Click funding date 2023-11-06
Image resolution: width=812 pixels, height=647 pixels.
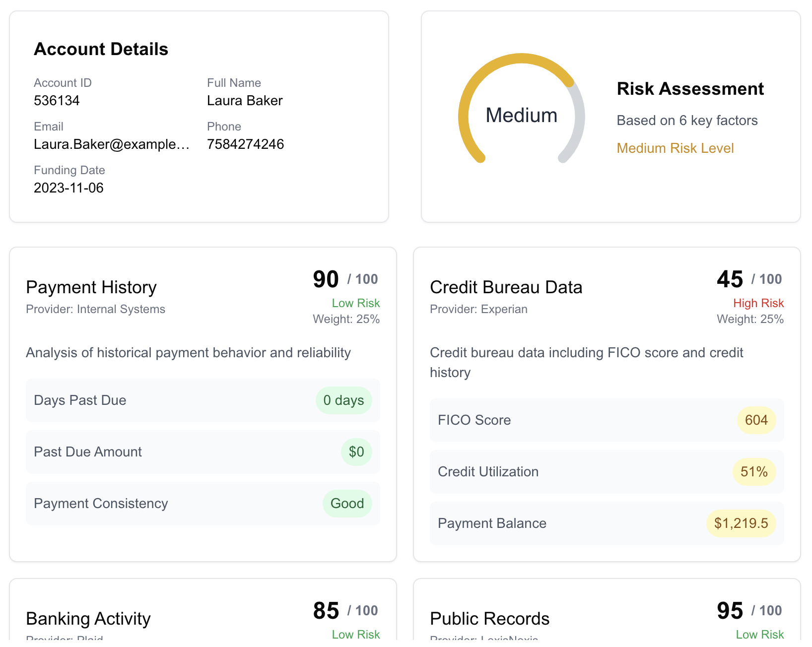pos(68,188)
